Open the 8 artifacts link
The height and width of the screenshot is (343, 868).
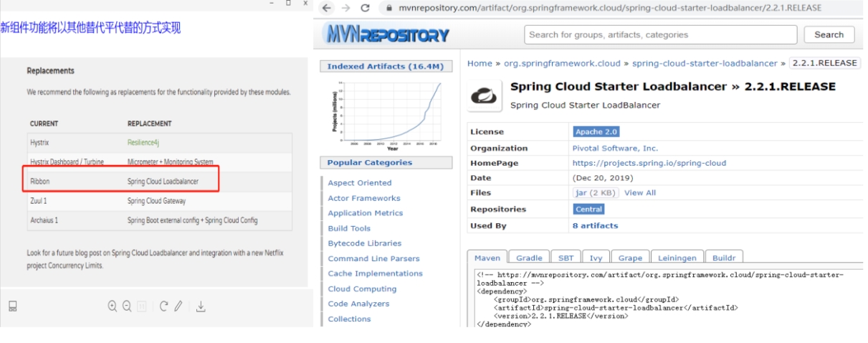click(x=595, y=225)
